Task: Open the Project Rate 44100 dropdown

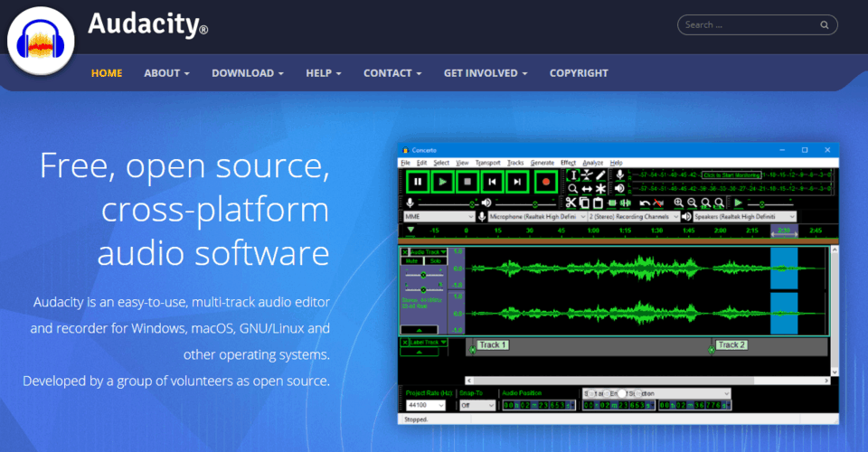Action: 425,405
